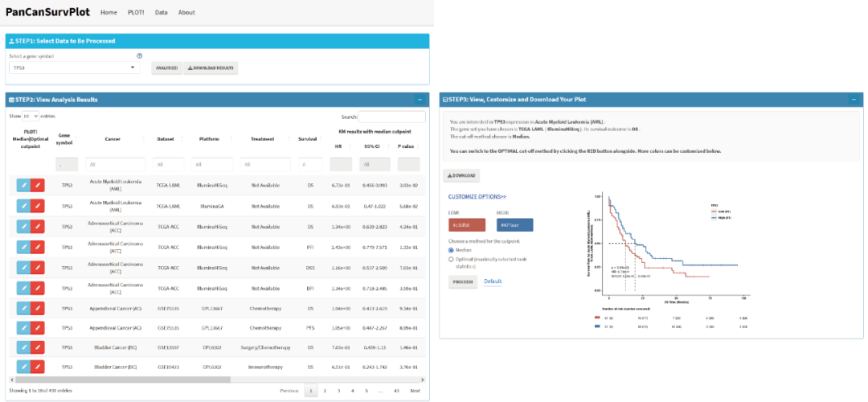Select the Median cutpoint radio button

click(x=451, y=250)
